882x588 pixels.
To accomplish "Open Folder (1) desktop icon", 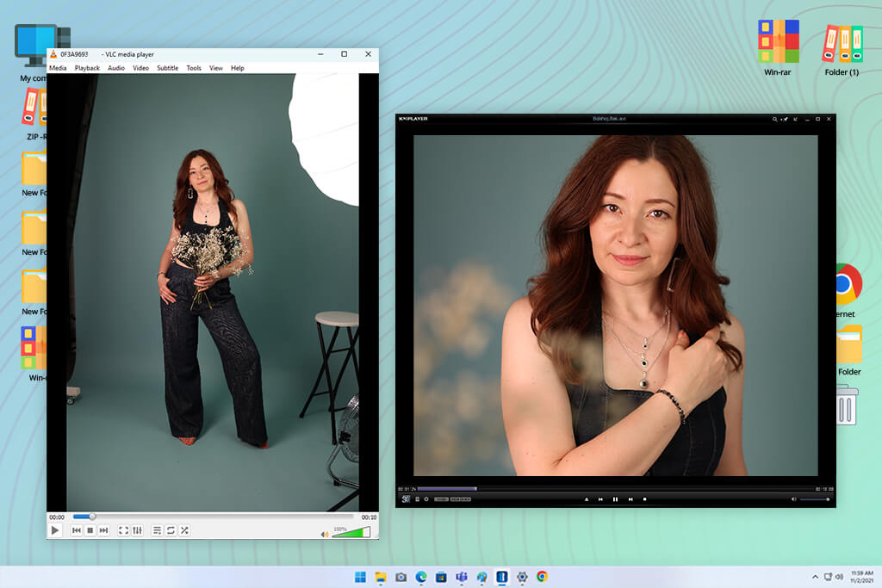I will pyautogui.click(x=842, y=49).
